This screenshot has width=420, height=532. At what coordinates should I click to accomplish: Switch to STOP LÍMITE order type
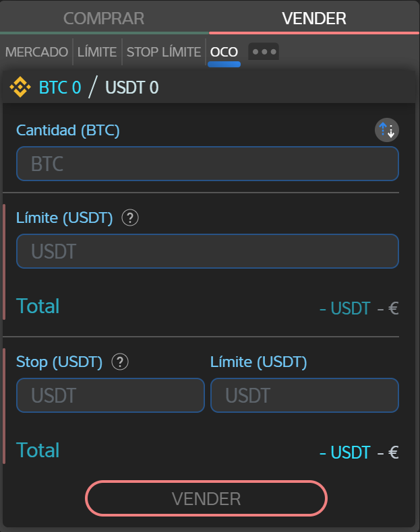tap(164, 52)
